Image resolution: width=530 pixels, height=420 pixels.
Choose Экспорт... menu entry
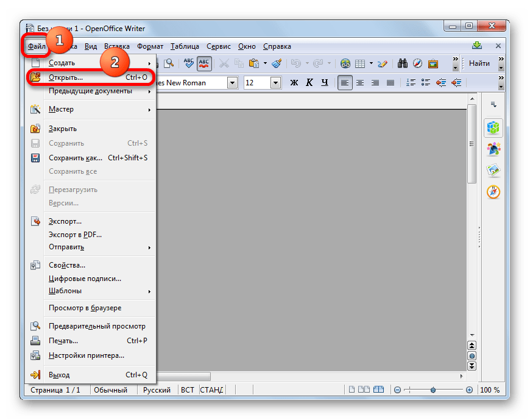click(91, 221)
